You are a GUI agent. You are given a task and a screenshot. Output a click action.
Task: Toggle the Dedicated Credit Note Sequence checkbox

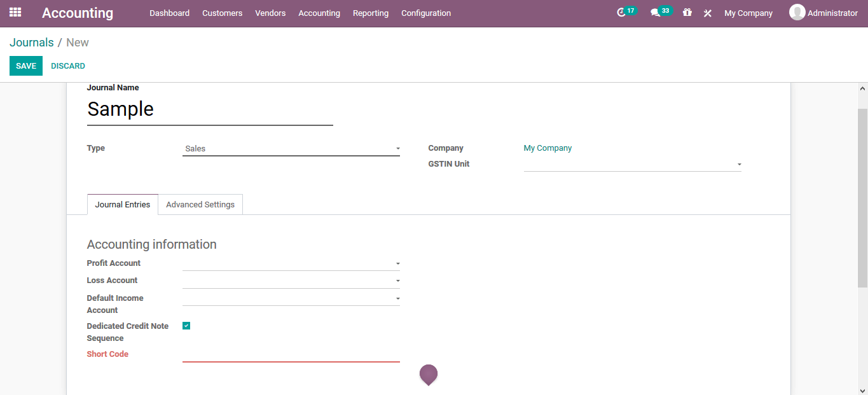(x=186, y=325)
